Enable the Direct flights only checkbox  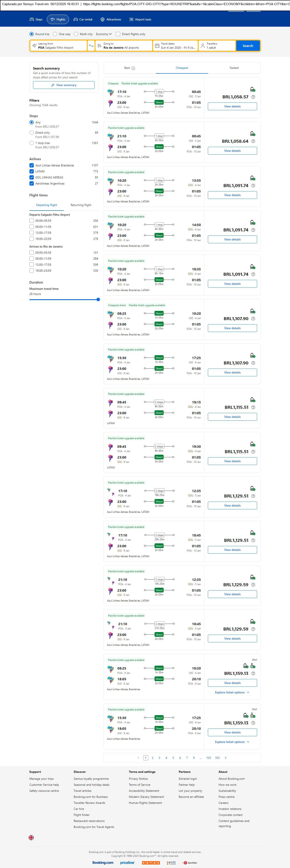click(x=118, y=34)
